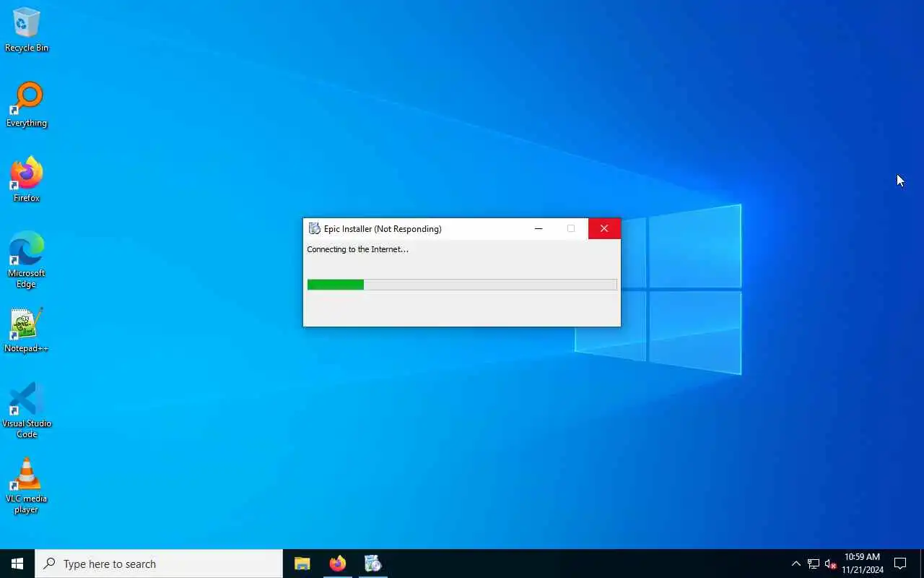
Task: Click the Epic Installer (Not Responding) title
Action: (x=383, y=229)
